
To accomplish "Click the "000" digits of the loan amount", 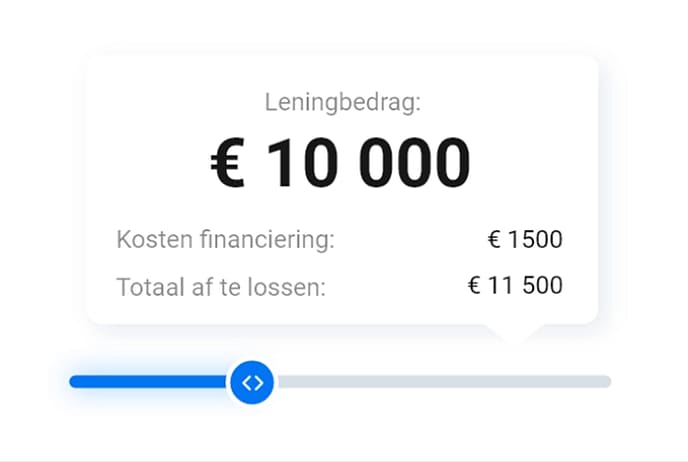I will pos(414,163).
